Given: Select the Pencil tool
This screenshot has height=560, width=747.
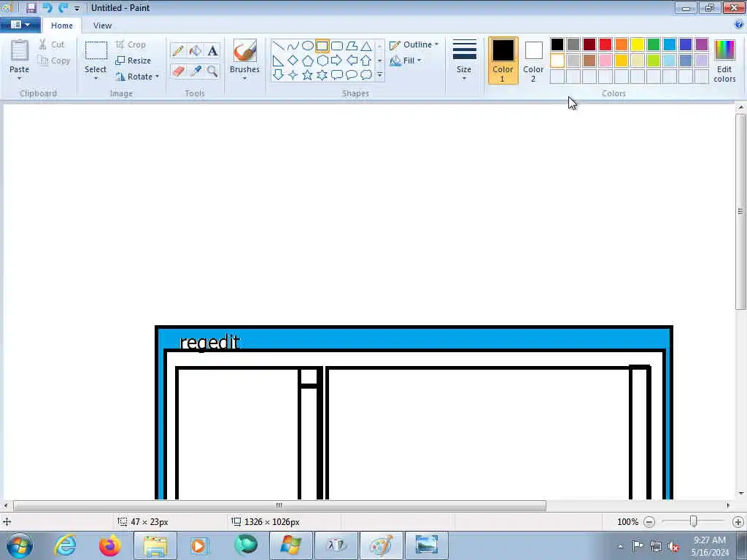Looking at the screenshot, I should click(x=178, y=50).
